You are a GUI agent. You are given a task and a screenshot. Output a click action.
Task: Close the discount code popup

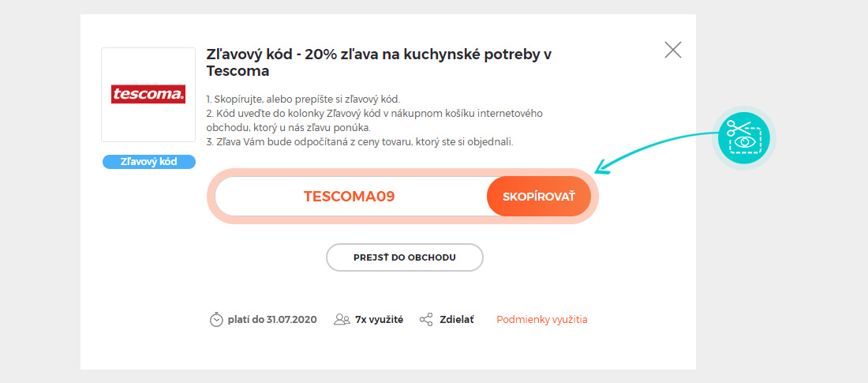click(x=672, y=50)
